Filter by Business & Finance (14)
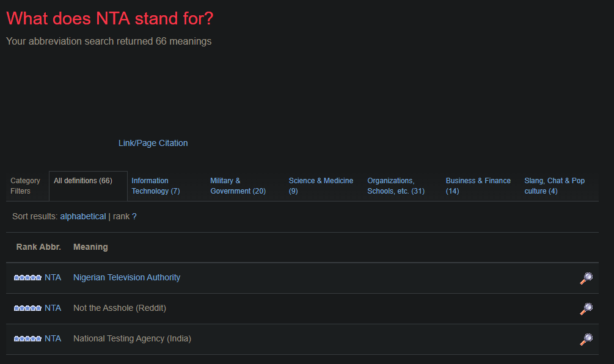614x364 pixels. coord(478,186)
